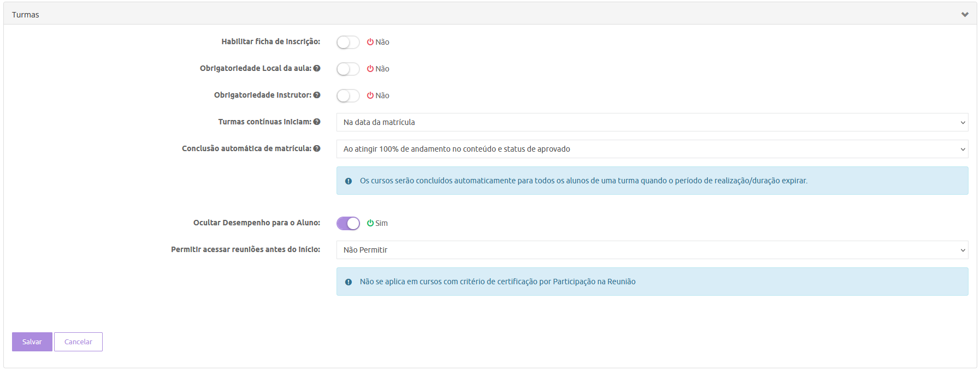The width and height of the screenshot is (980, 371).
Task: Click help icon for Turmas contínuas iniciam
Action: coord(317,122)
